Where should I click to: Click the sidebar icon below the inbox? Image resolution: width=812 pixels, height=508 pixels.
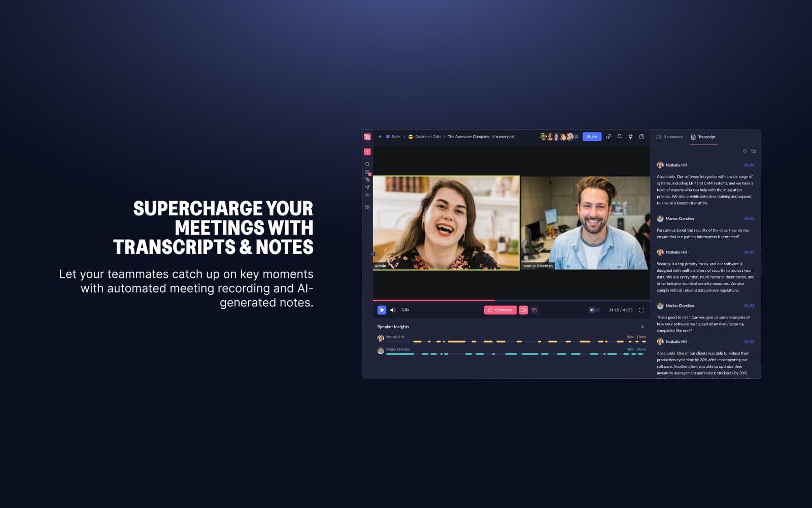[x=367, y=180]
